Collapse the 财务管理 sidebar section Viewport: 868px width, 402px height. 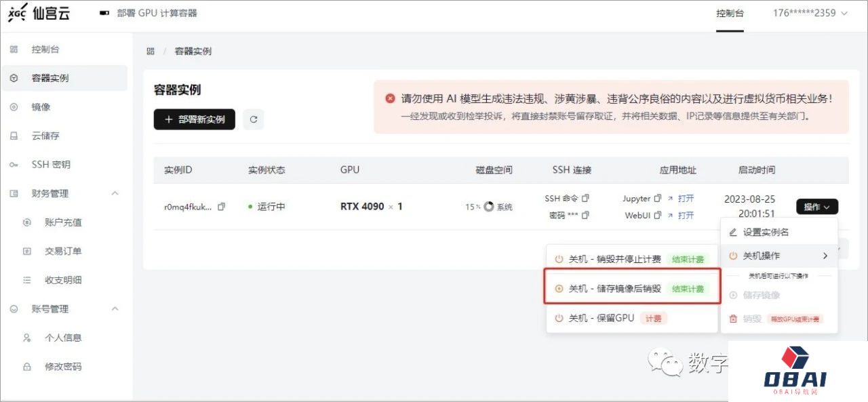pos(115,193)
